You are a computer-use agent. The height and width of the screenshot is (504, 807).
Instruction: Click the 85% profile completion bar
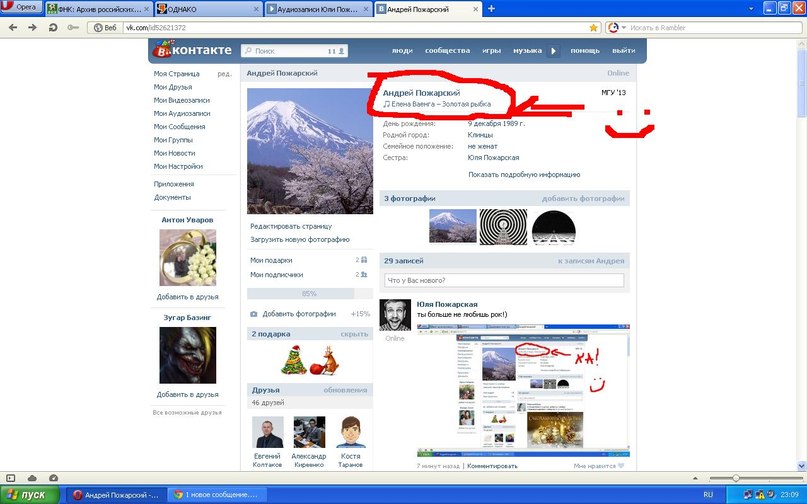pos(310,293)
